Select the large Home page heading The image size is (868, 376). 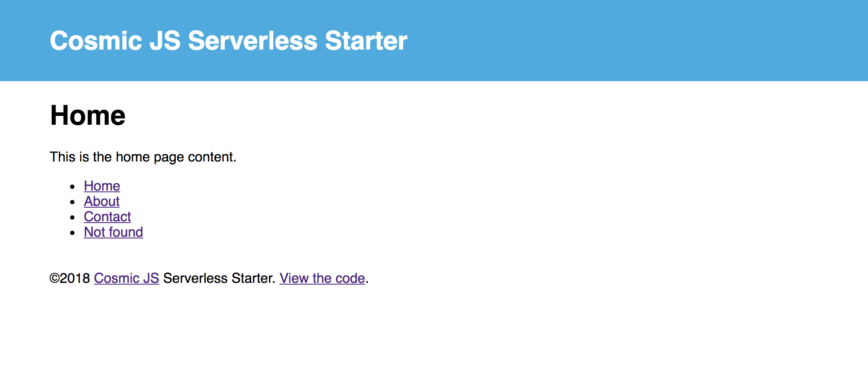coord(88,115)
